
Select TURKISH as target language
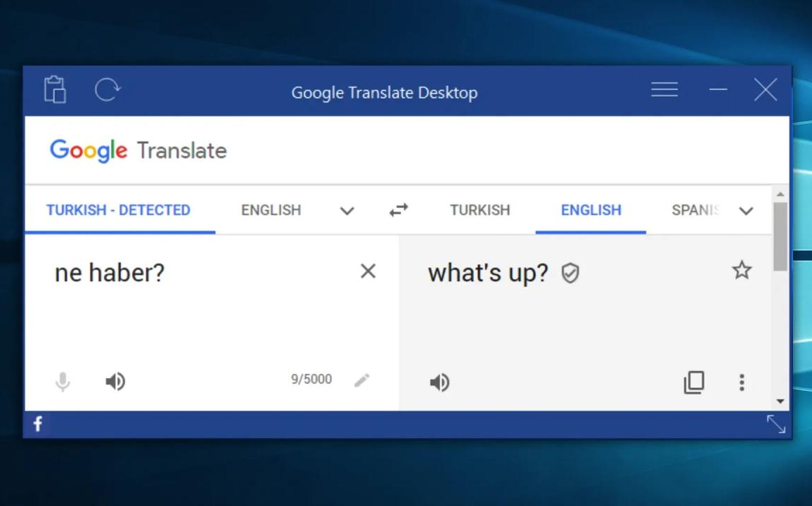click(x=480, y=209)
